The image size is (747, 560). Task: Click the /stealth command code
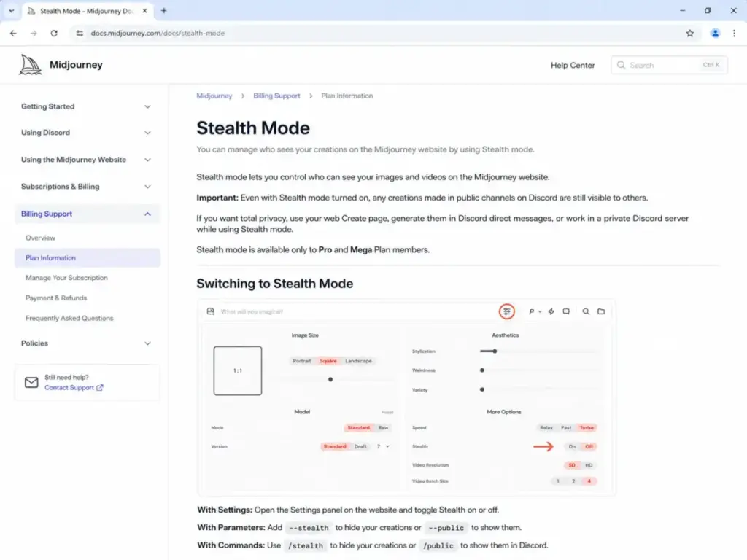coord(306,545)
